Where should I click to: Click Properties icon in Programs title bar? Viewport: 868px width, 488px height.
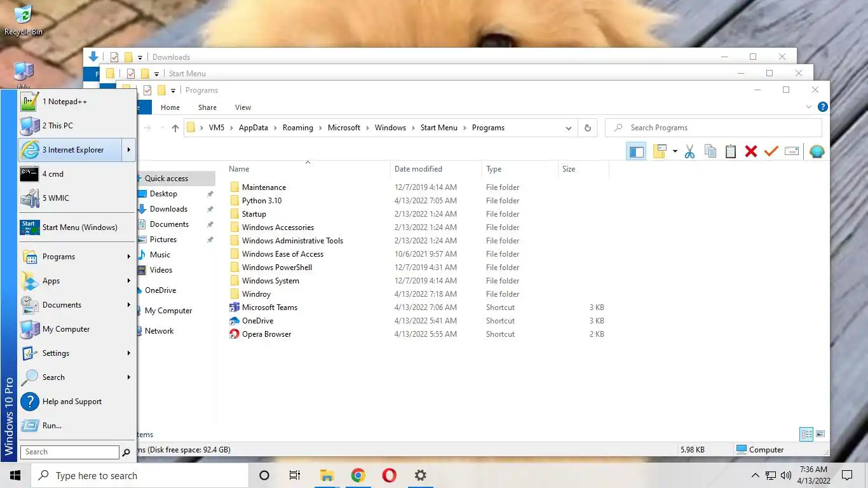pyautogui.click(x=147, y=90)
